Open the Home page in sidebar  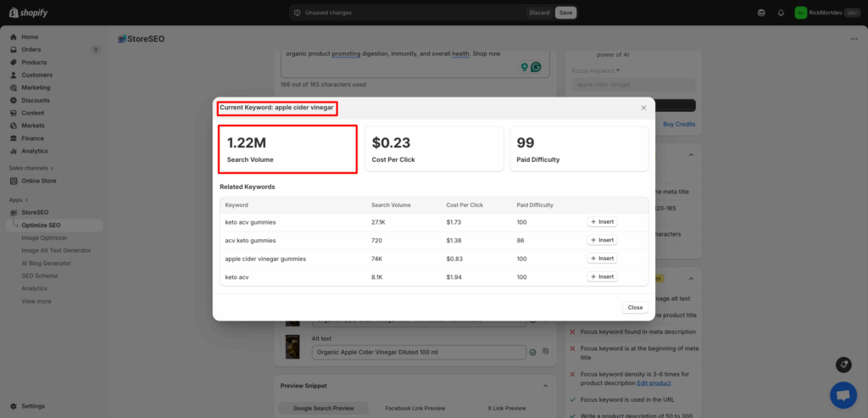point(30,37)
